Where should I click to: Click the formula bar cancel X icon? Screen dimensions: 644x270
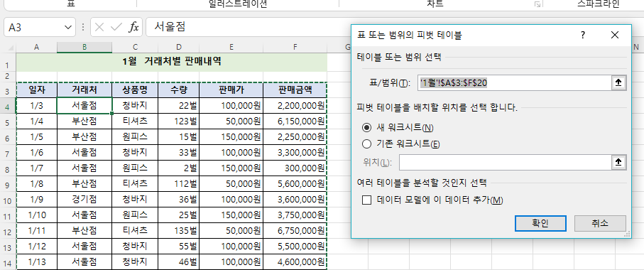[99, 28]
